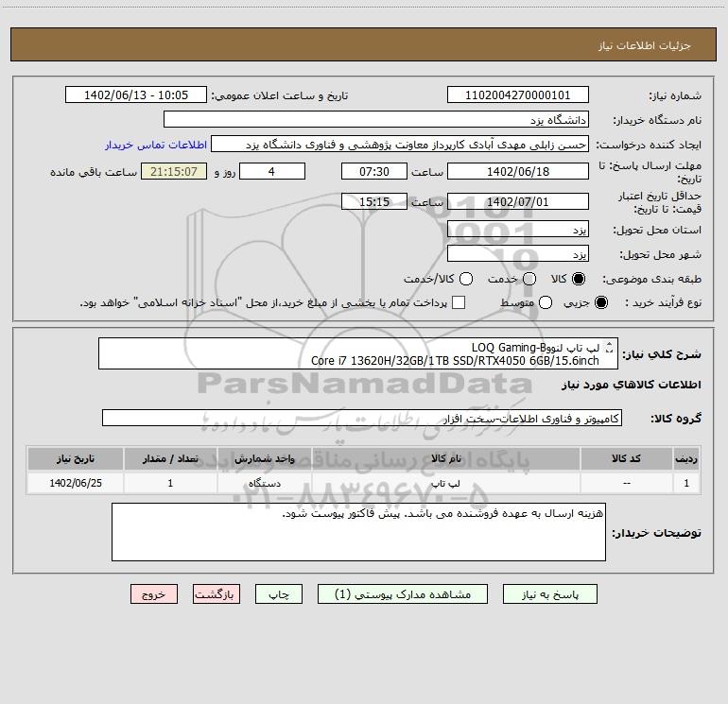This screenshot has height=704, width=728.
Task: Select the کالا/خدمت radio button
Action: point(466,279)
